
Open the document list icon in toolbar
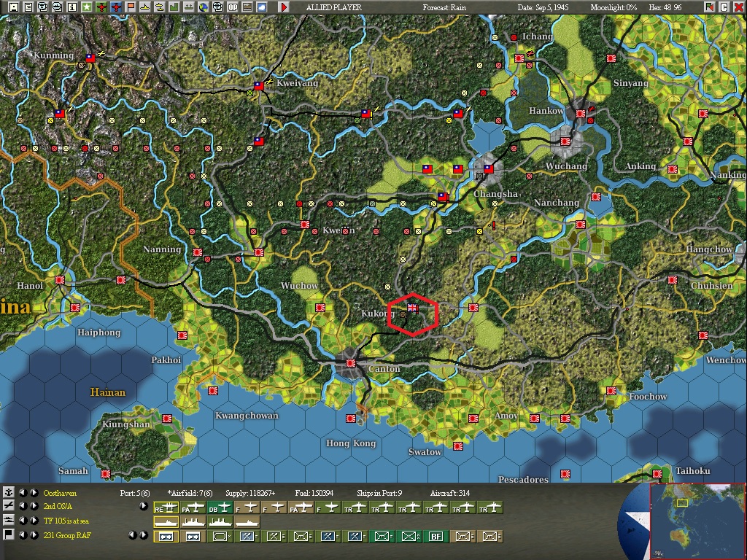click(x=28, y=7)
